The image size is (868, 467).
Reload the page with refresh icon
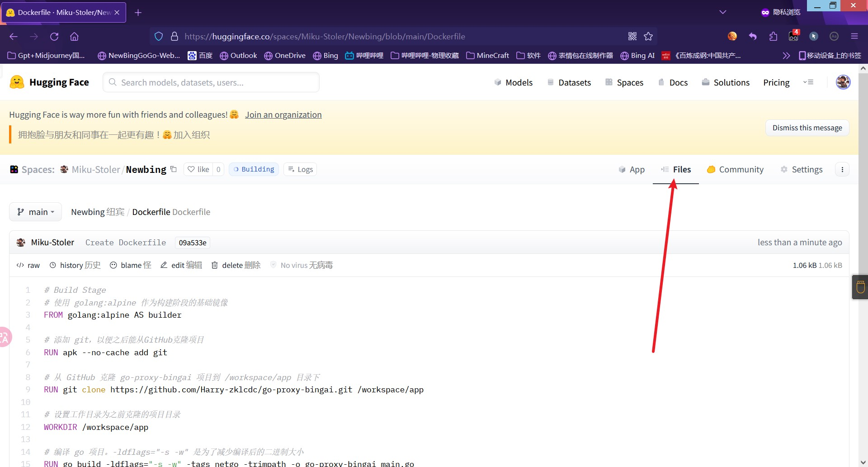point(54,37)
